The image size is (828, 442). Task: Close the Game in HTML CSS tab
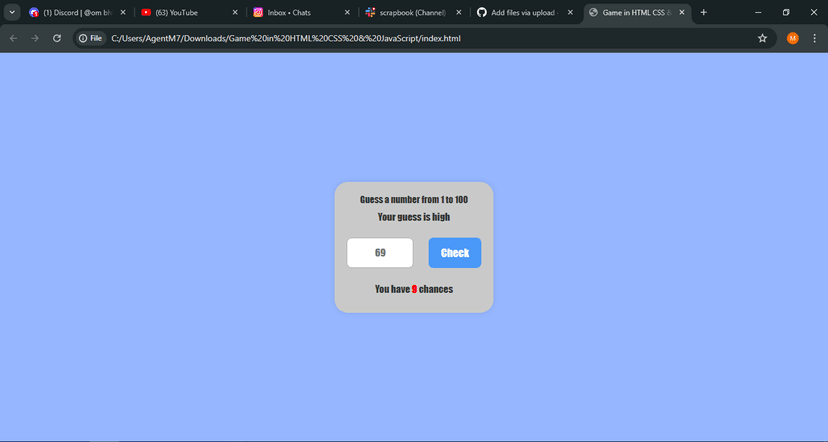coord(682,12)
